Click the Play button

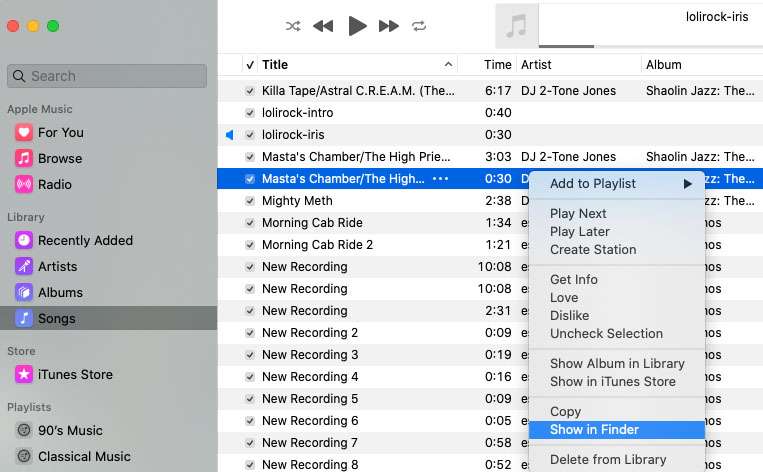tap(357, 26)
